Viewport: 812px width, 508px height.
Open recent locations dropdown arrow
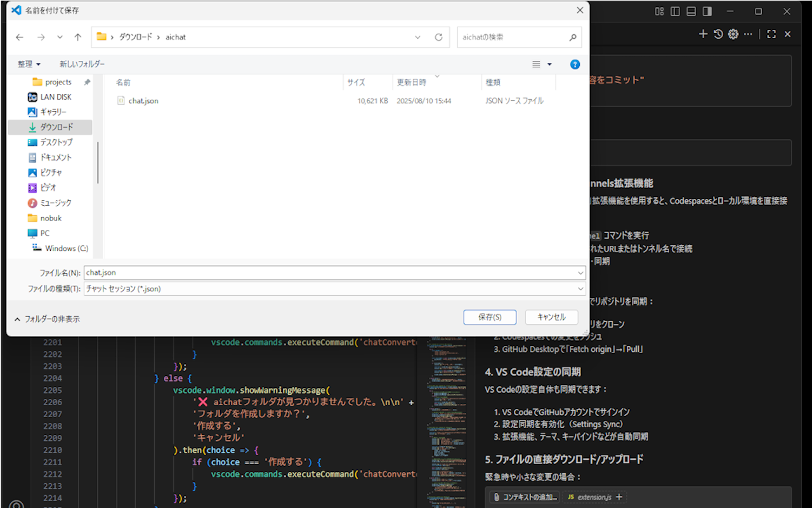coord(60,37)
